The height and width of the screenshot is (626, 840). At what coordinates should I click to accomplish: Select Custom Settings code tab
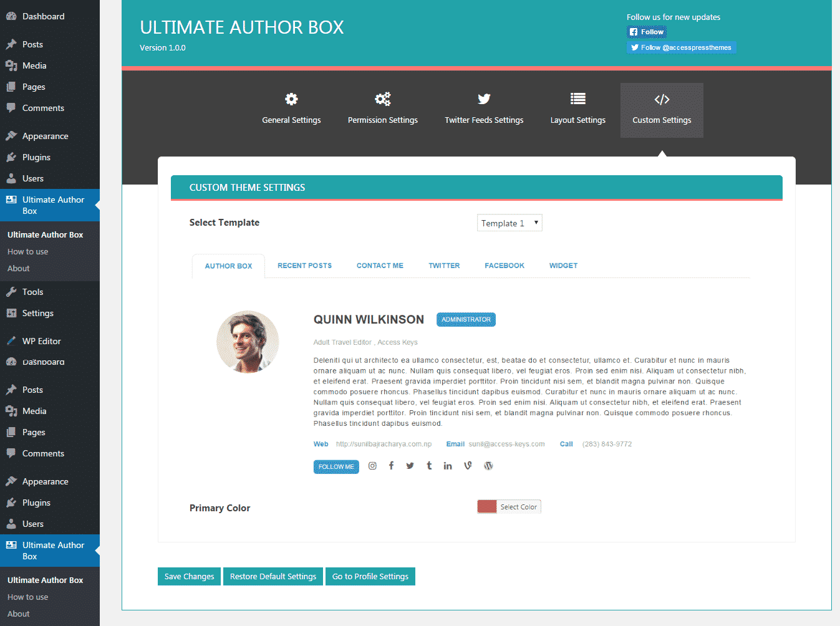pyautogui.click(x=662, y=110)
